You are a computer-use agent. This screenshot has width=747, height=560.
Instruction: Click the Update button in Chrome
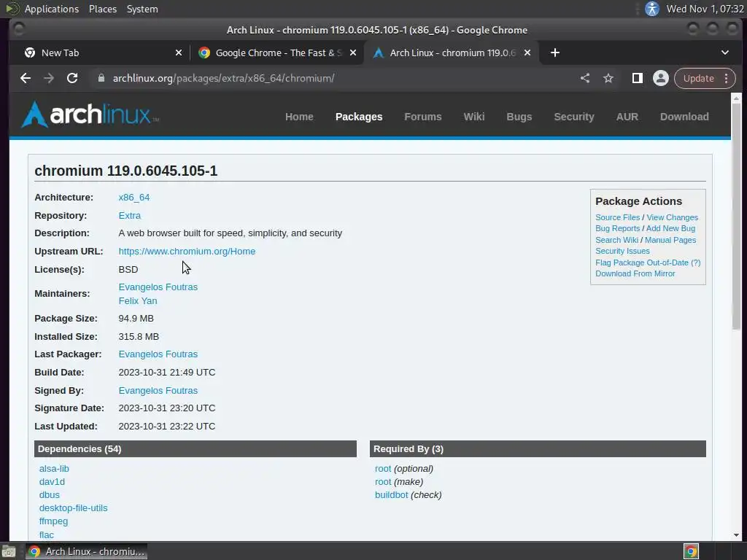[x=698, y=78]
